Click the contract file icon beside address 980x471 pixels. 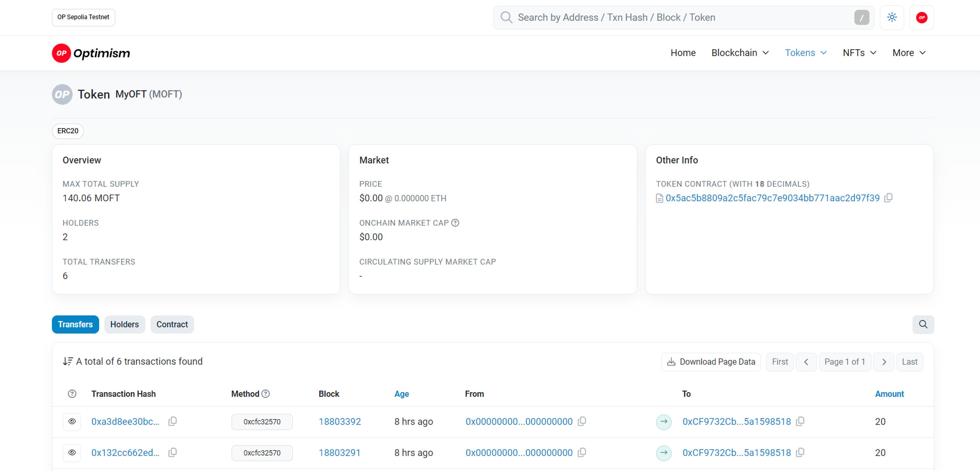pos(659,198)
